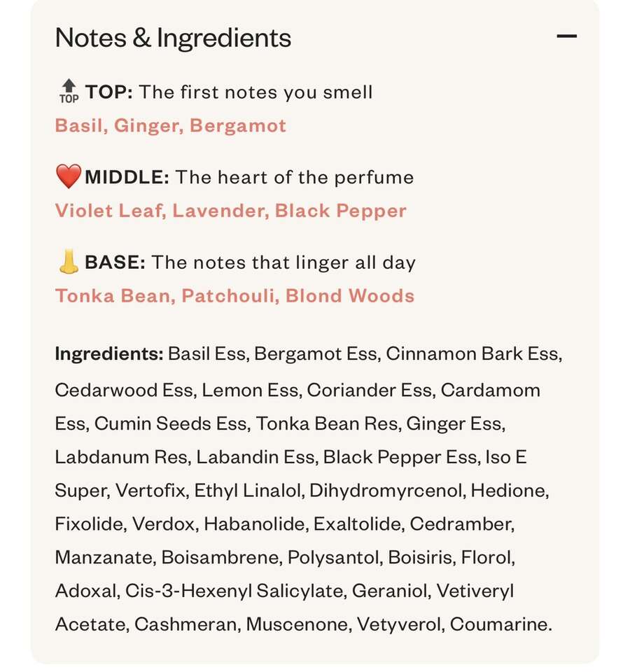Click the bold Ingredients: label
Screen dimensions: 630x672
tap(108, 353)
